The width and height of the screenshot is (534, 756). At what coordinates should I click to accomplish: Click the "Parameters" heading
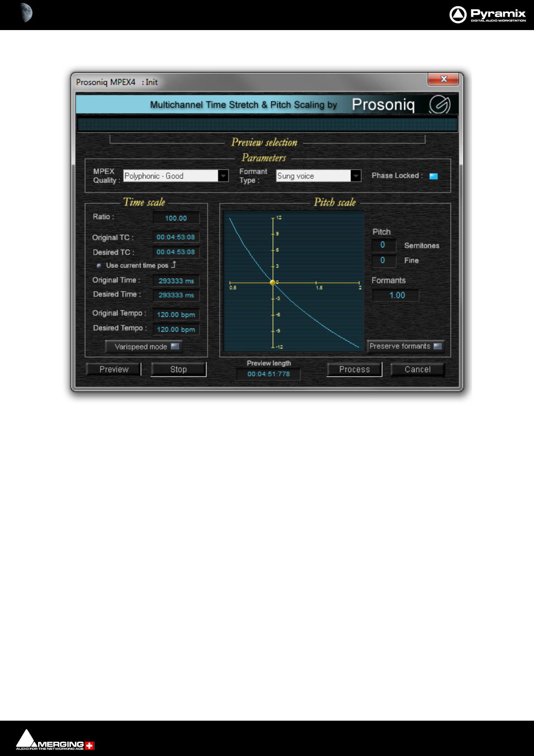264,158
